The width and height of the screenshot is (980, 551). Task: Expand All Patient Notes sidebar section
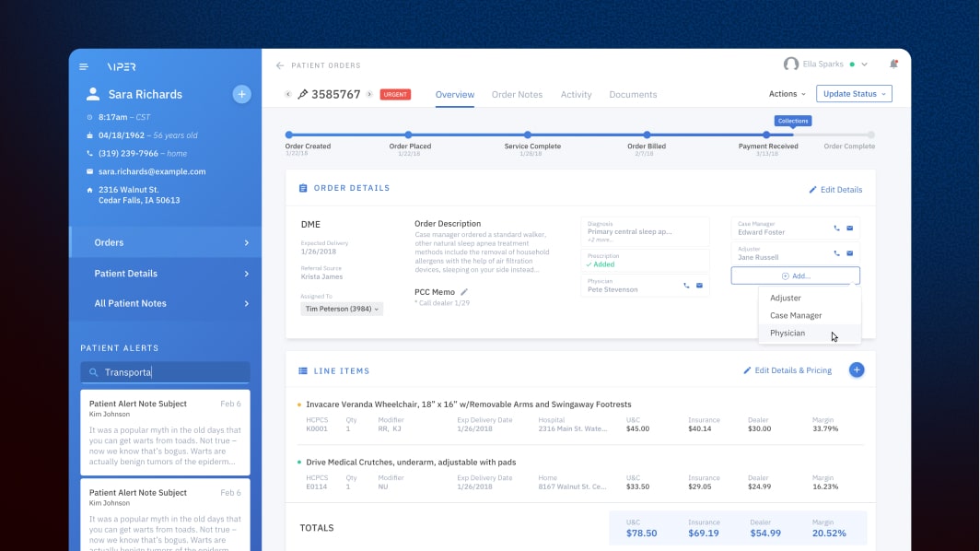tap(166, 303)
